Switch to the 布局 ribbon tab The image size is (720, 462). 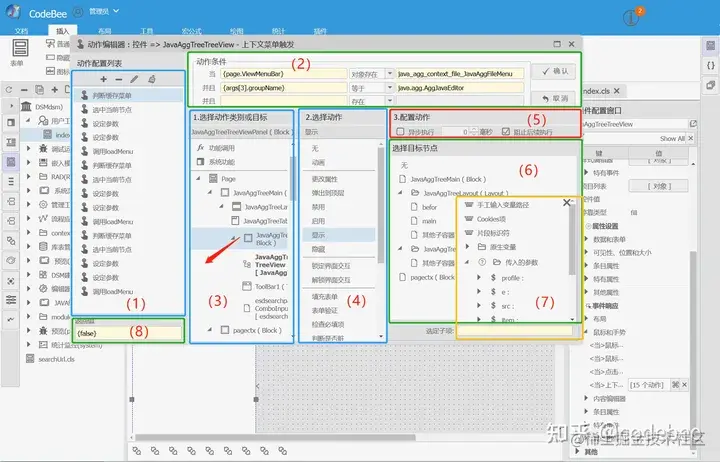105,31
